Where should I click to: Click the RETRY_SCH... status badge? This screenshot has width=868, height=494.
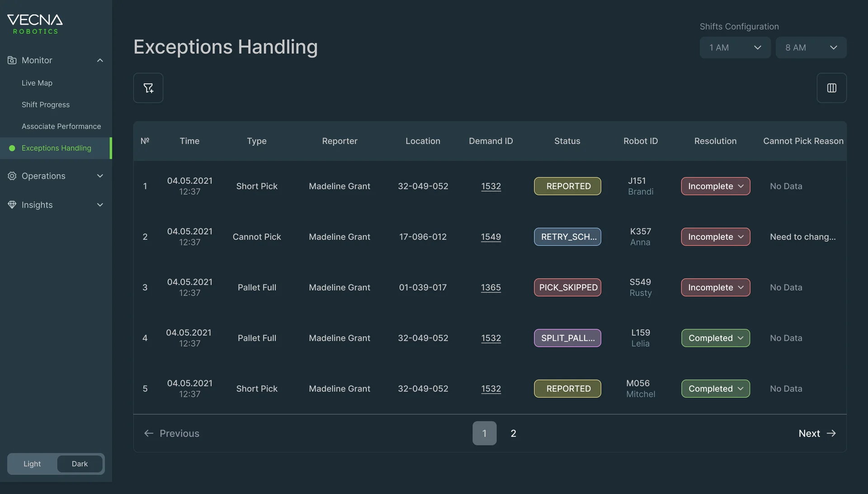pyautogui.click(x=567, y=237)
